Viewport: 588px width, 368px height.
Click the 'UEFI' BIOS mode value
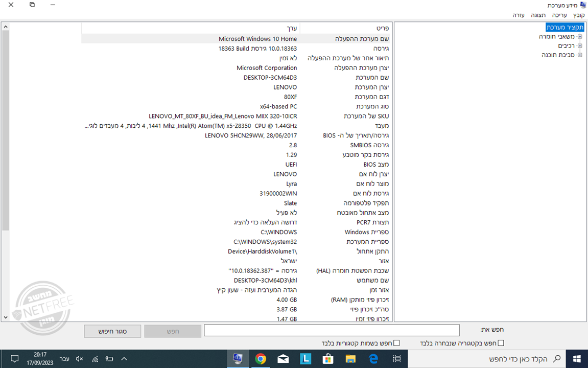(x=291, y=165)
